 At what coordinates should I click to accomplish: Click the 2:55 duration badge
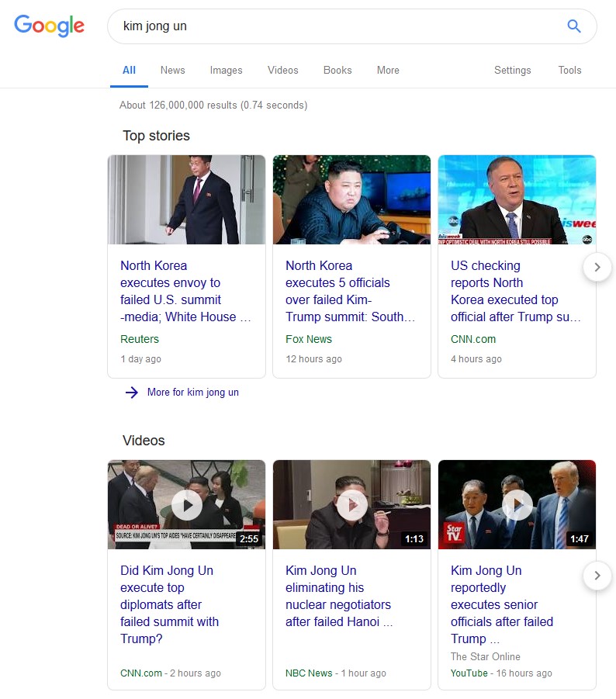(249, 538)
